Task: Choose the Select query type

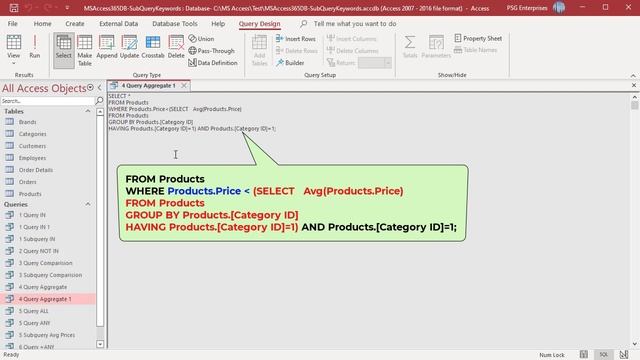Action: (64, 49)
